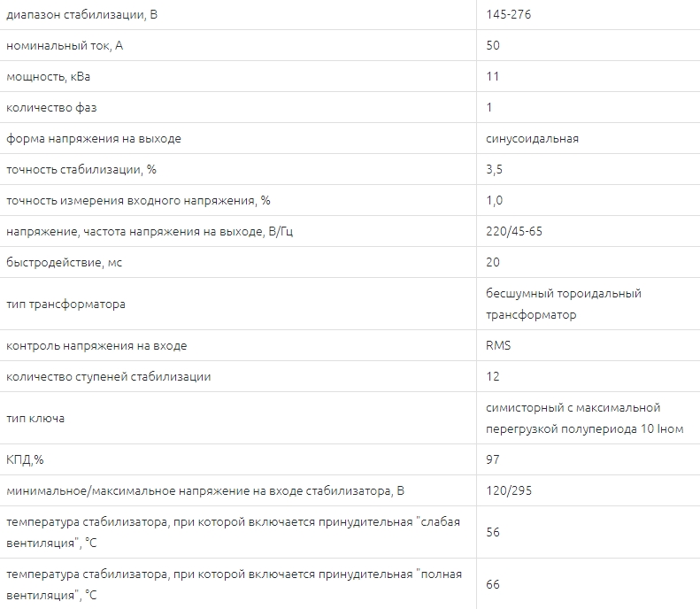This screenshot has width=700, height=609.
Task: Click the 'синусоидальная' value cell
Action: (x=532, y=138)
